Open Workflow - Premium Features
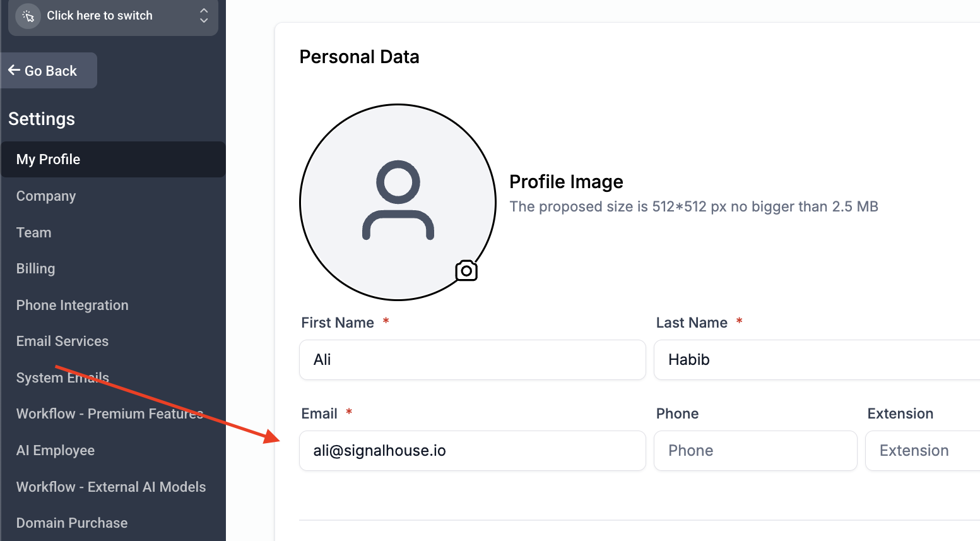The height and width of the screenshot is (541, 980). coord(110,413)
